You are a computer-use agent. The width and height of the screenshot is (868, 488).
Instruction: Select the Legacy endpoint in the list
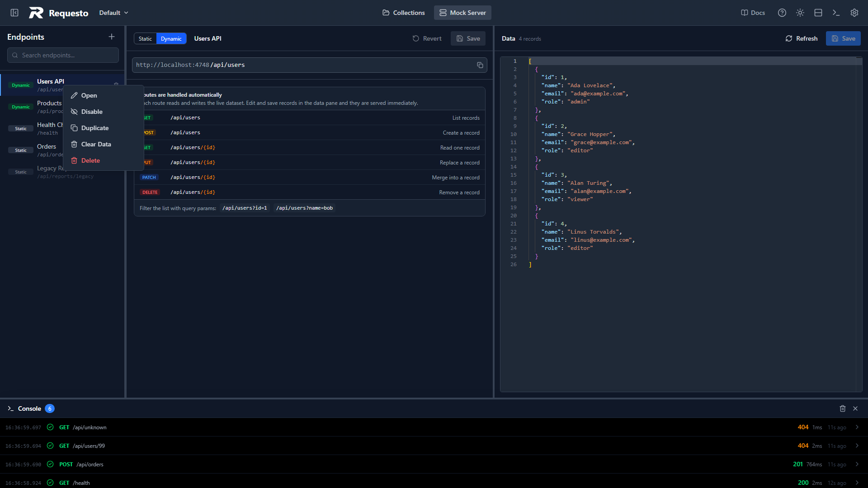coord(62,172)
